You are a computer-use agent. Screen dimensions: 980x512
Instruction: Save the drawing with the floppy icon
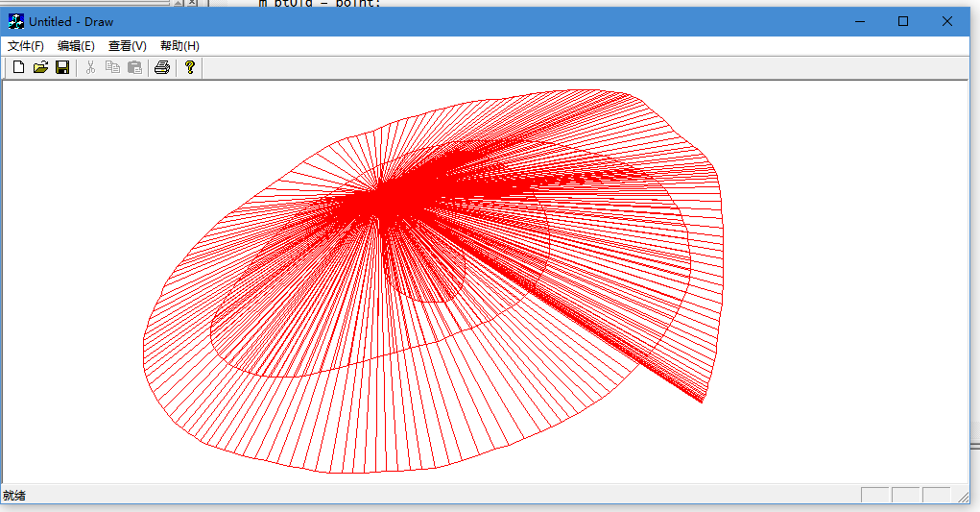click(62, 67)
